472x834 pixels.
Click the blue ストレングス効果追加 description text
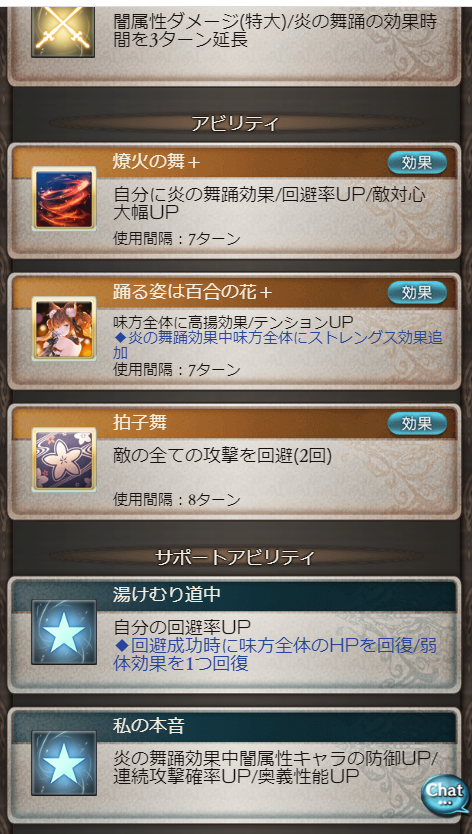point(278,345)
